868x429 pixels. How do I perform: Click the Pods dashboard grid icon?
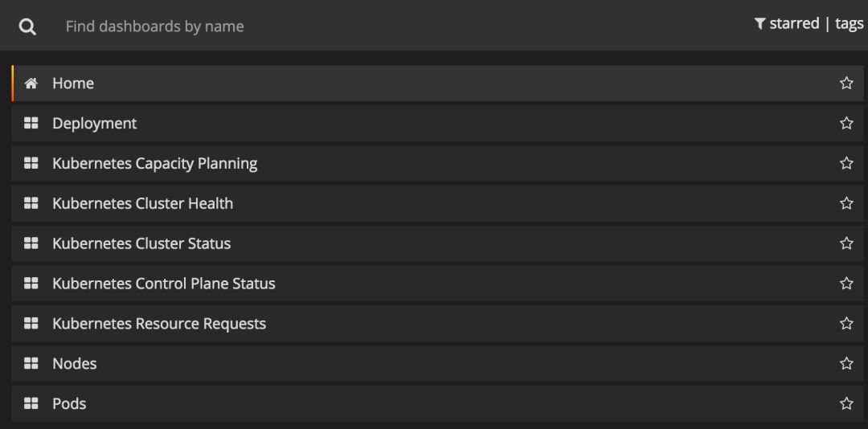[x=31, y=404]
